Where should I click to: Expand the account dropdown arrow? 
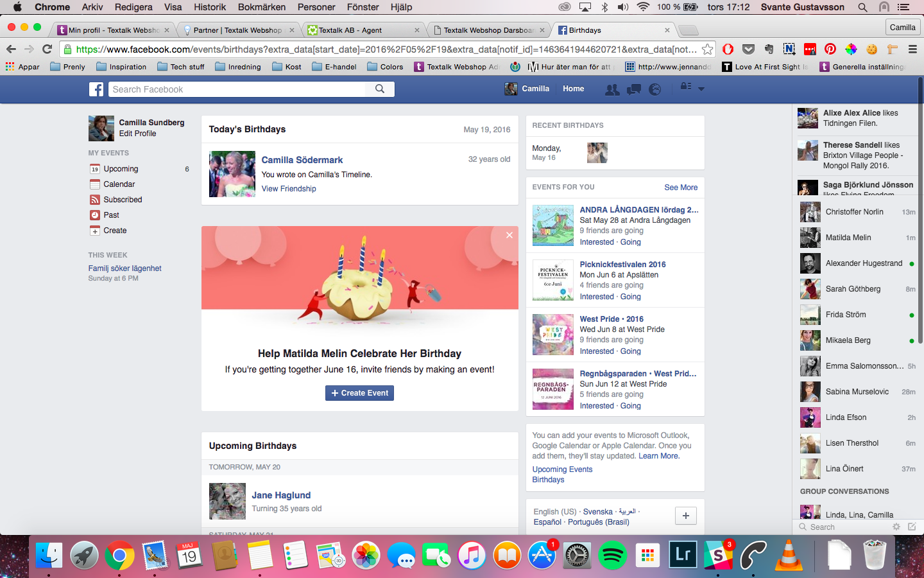click(x=701, y=89)
